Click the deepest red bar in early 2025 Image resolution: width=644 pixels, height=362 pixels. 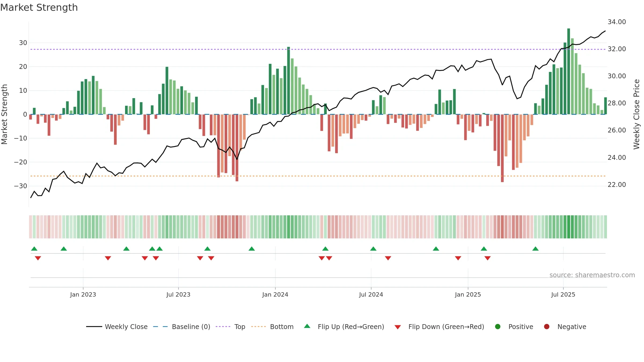tap(502, 148)
